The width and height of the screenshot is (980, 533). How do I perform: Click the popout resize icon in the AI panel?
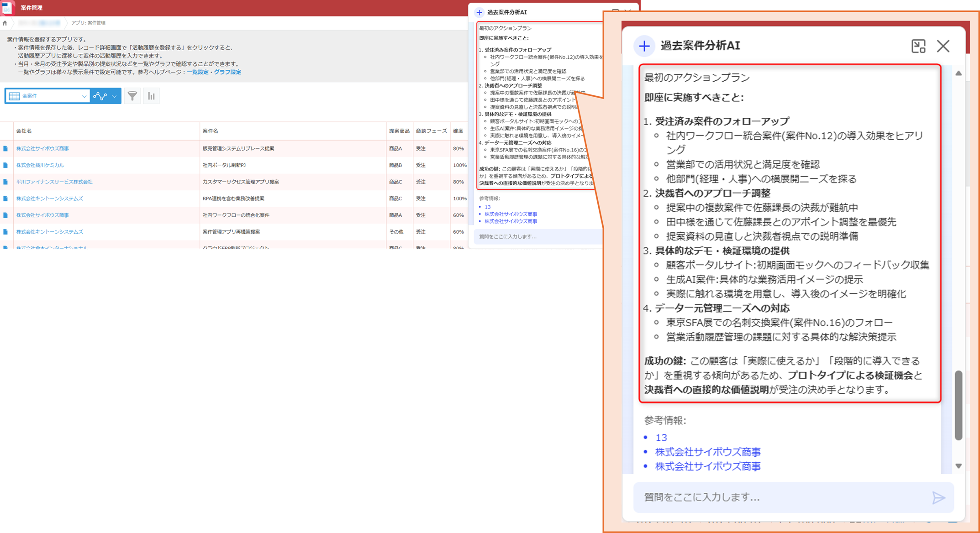click(x=918, y=46)
